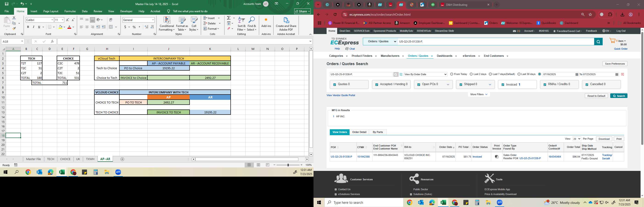644x207 pixels.
Task: Expand More Filters on ECExpress
Action: [x=479, y=95]
